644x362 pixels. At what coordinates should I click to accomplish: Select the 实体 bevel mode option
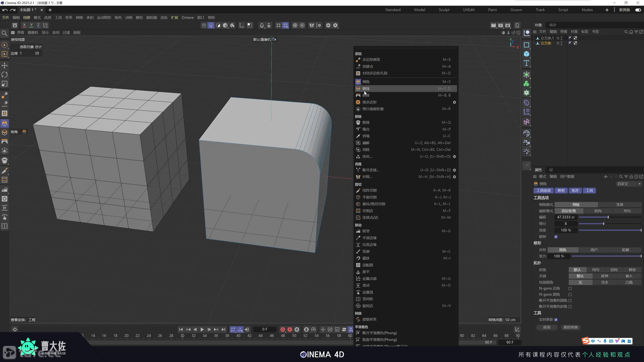pos(620,205)
